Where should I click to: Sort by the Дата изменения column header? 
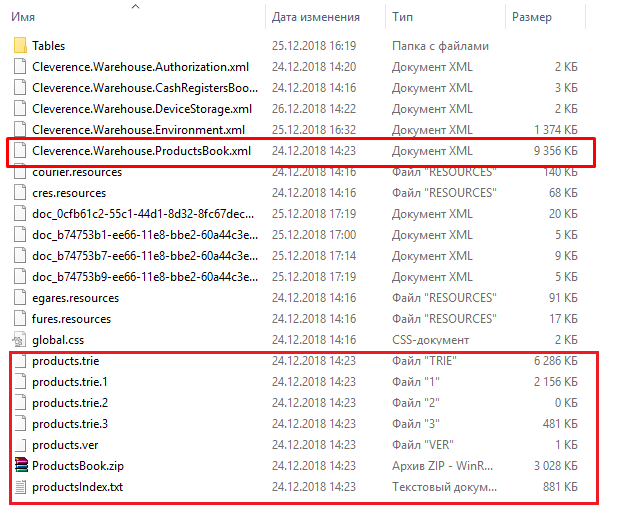316,17
